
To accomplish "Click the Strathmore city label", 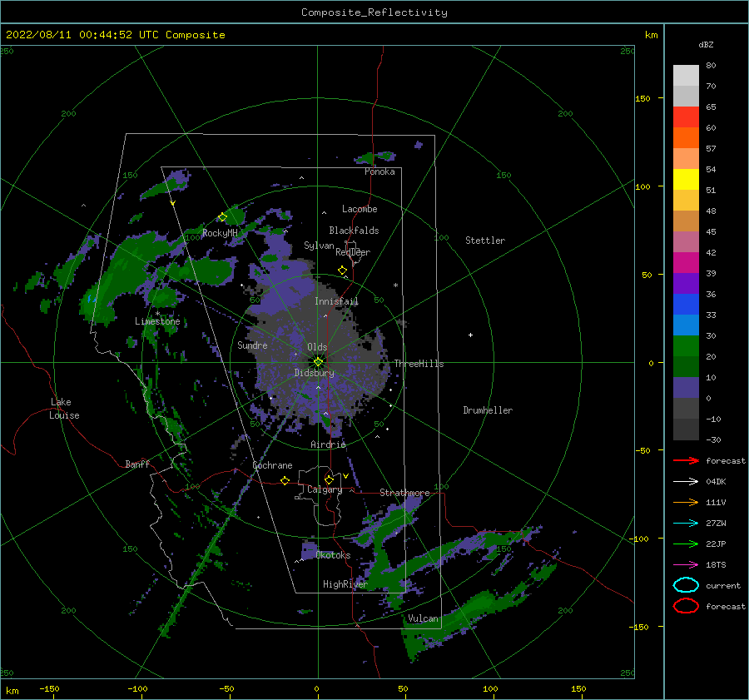I will pyautogui.click(x=404, y=493).
